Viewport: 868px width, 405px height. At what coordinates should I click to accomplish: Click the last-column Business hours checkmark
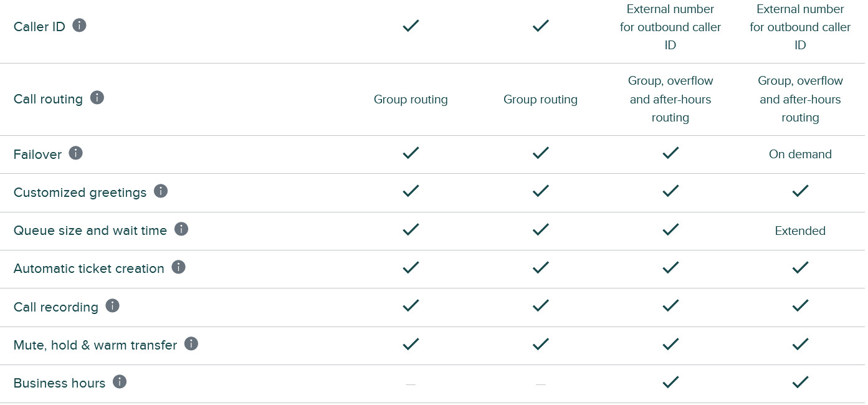(800, 381)
